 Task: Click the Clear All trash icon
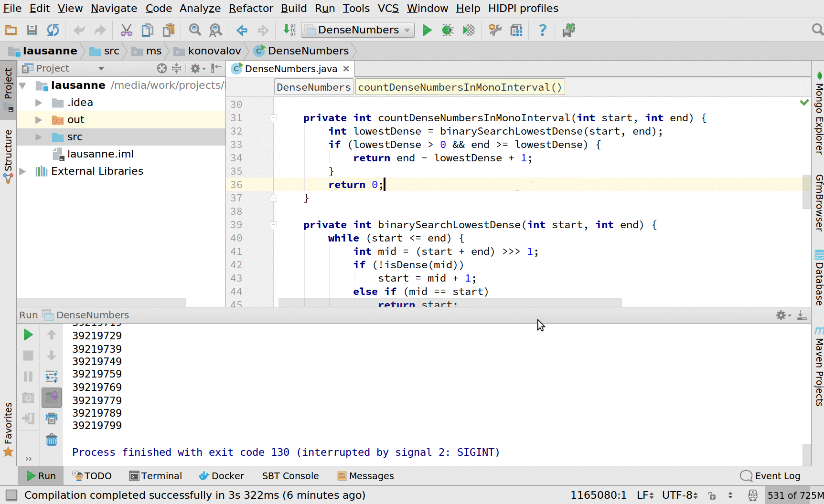[x=52, y=440]
